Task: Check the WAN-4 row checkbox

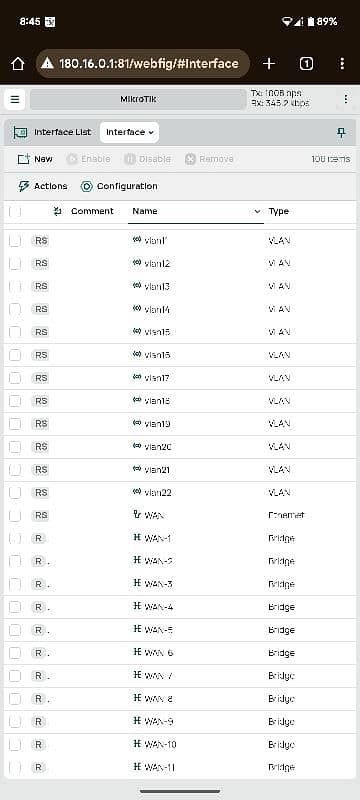Action: coord(15,607)
